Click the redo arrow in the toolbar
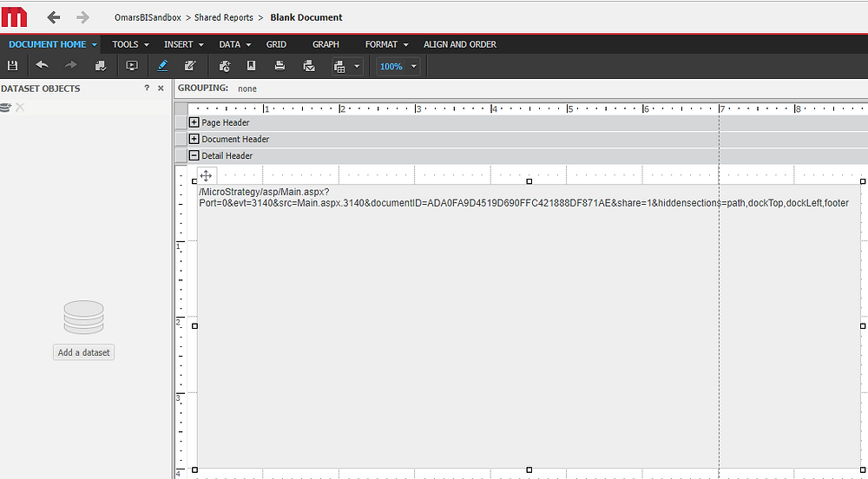Viewport: 868px width, 479px height. click(x=71, y=65)
